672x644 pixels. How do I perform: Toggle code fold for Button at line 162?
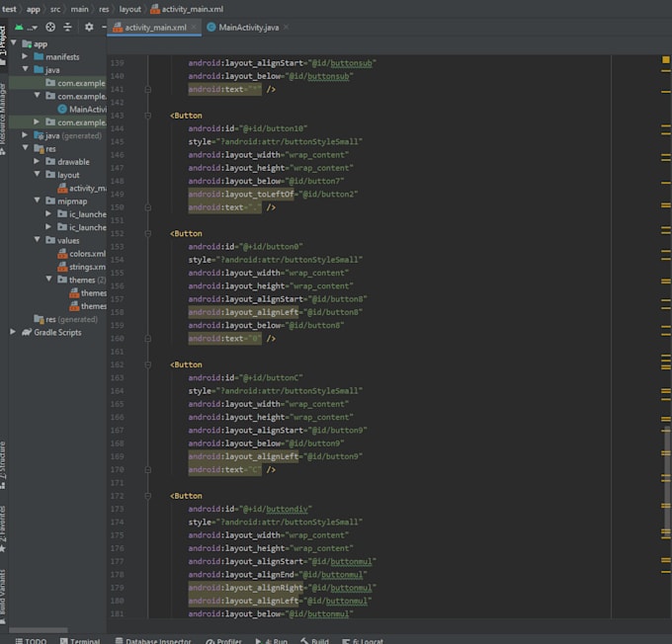[x=147, y=364]
